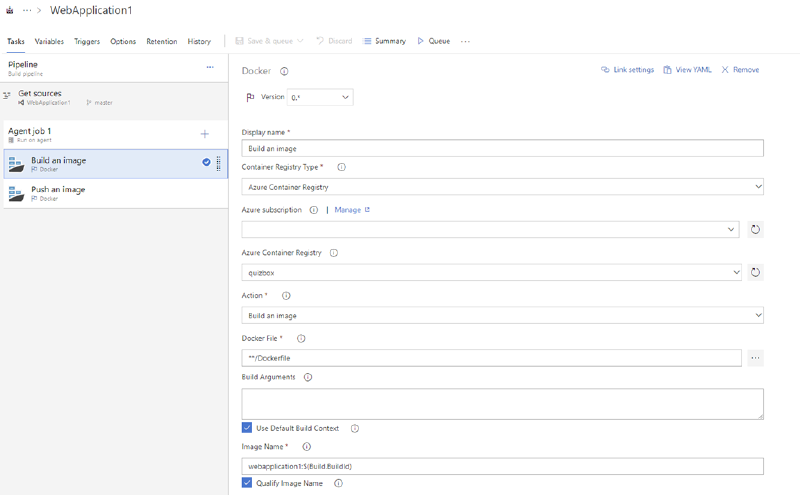Click View YAML

(x=687, y=70)
